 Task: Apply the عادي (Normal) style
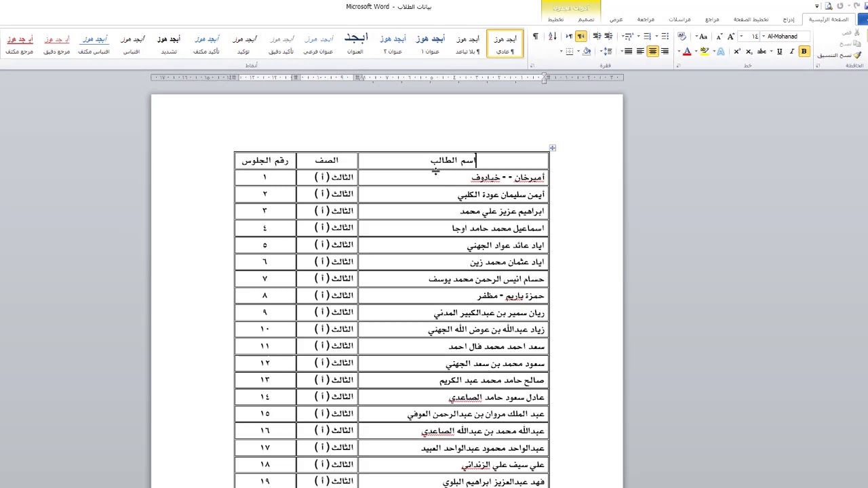pyautogui.click(x=505, y=45)
